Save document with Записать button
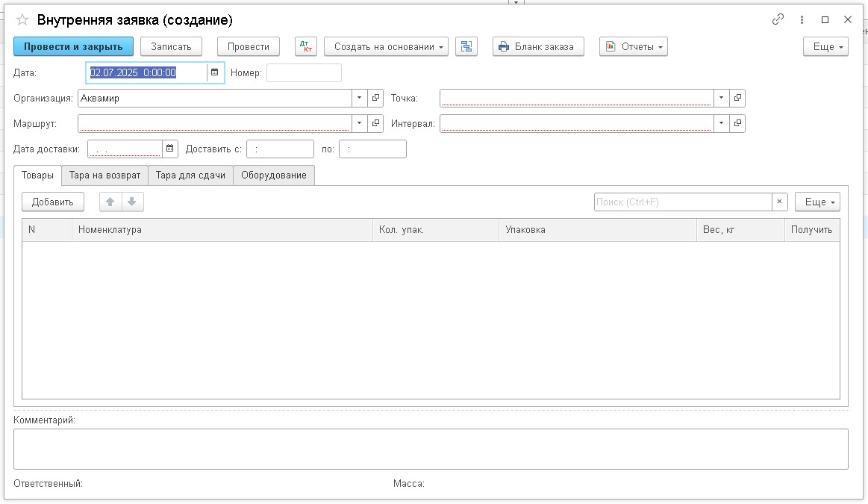This screenshot has width=868, height=504. pos(171,46)
